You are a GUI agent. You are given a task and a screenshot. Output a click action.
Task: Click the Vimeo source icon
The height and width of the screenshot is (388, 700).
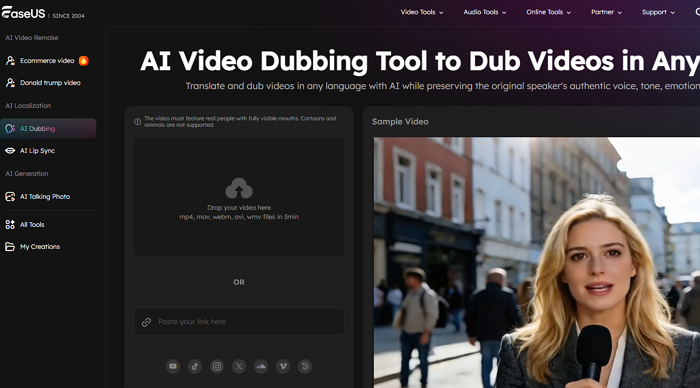pos(283,367)
